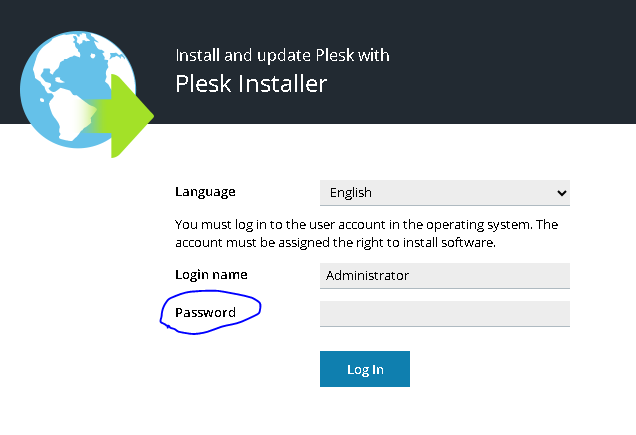The height and width of the screenshot is (435, 636).
Task: Click the Password field label
Action: click(x=205, y=313)
